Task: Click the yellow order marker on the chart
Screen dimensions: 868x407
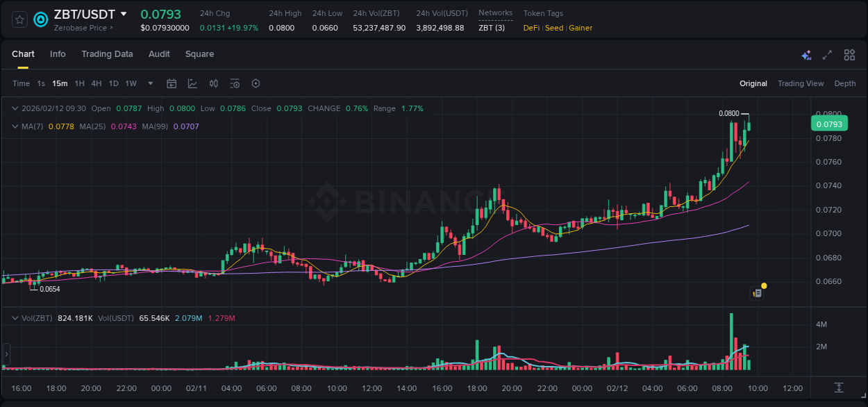Action: click(x=763, y=285)
